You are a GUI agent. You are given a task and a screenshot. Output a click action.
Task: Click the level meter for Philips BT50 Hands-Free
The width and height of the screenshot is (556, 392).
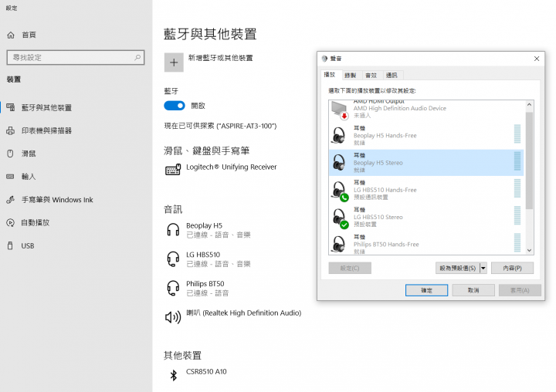[x=517, y=243]
